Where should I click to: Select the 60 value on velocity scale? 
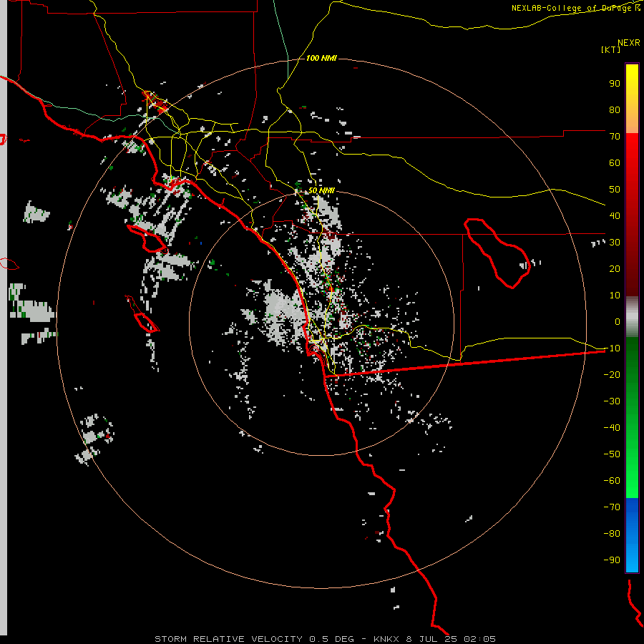coord(615,163)
